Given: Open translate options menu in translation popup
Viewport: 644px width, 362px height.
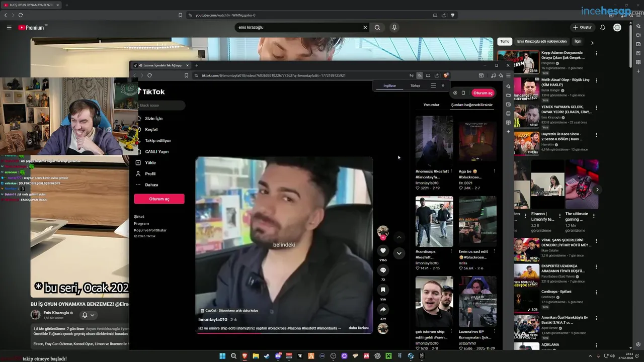Looking at the screenshot, I should pos(433,85).
